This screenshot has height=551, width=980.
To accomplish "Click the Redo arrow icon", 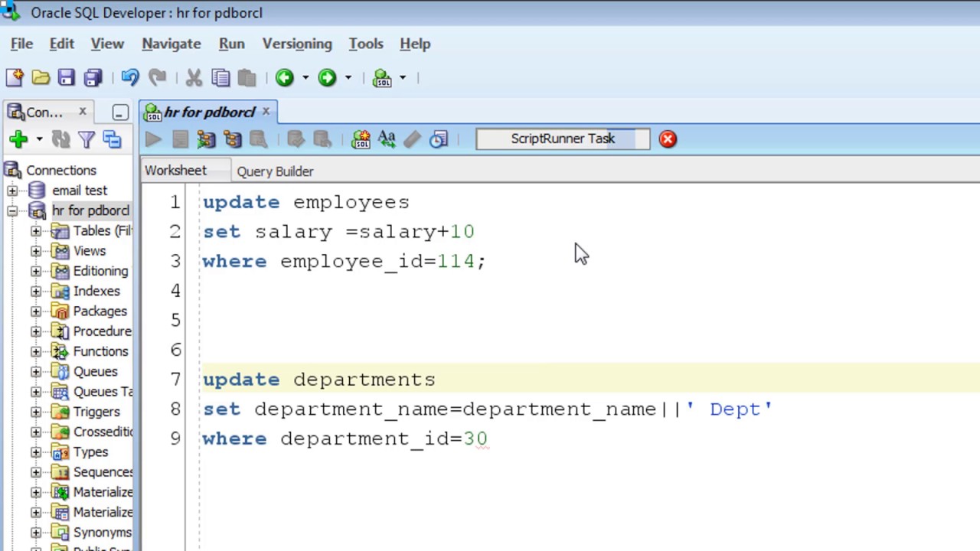I will 157,77.
